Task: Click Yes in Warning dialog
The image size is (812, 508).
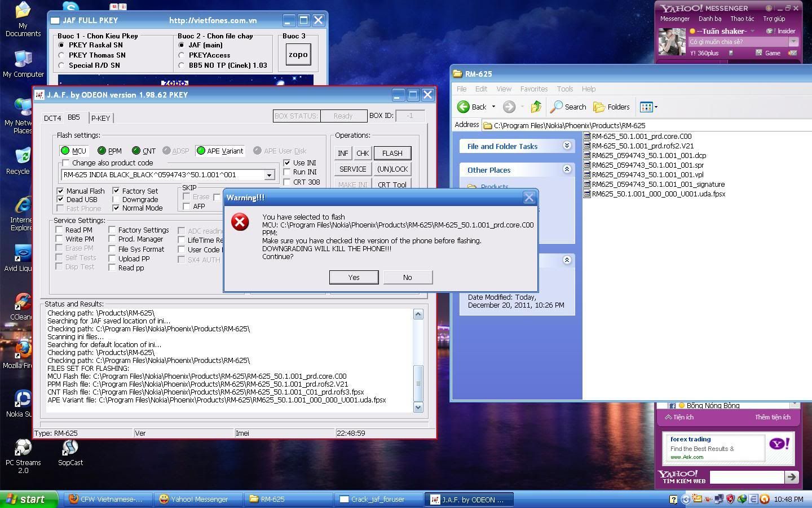Action: tap(354, 277)
